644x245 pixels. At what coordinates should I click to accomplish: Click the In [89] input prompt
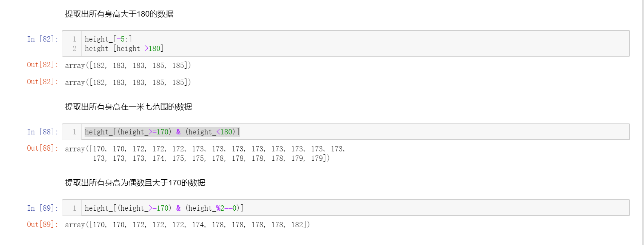point(42,208)
